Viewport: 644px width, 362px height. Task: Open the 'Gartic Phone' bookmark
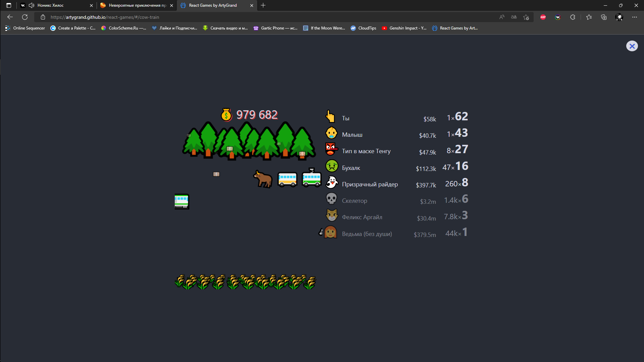click(275, 28)
